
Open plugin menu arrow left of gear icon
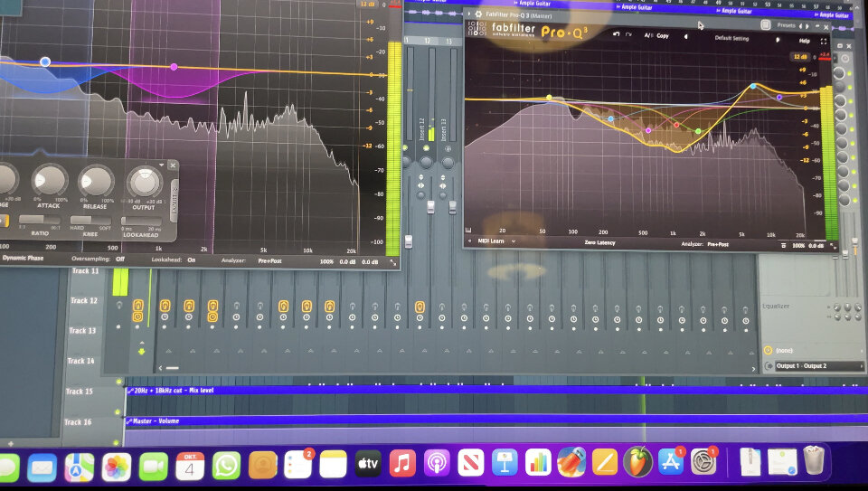[x=469, y=14]
